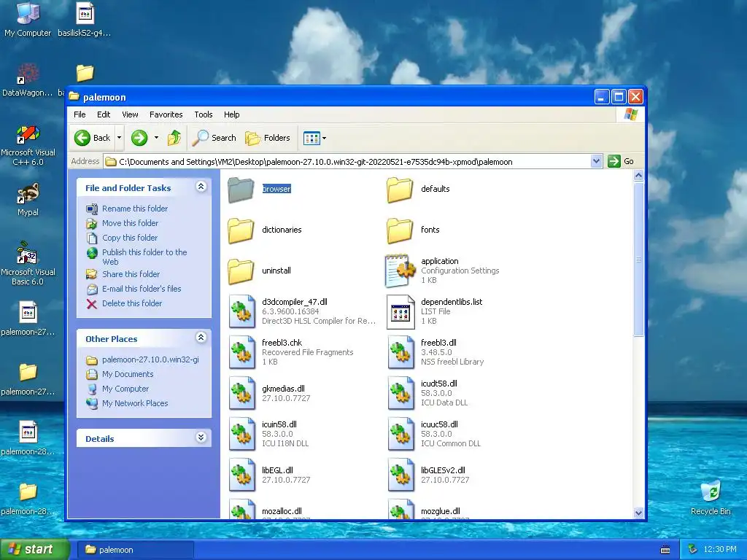The width and height of the screenshot is (747, 560).
Task: Open the Edit menu
Action: [x=104, y=114]
